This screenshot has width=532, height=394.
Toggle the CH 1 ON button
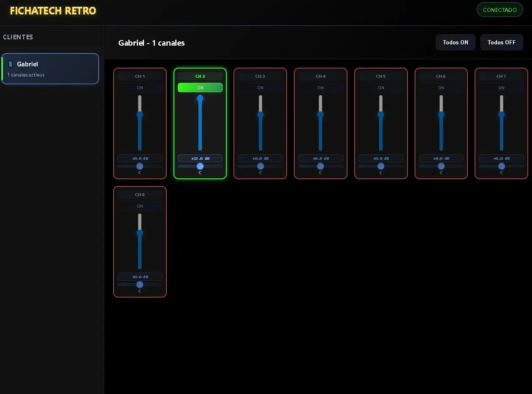coord(140,88)
